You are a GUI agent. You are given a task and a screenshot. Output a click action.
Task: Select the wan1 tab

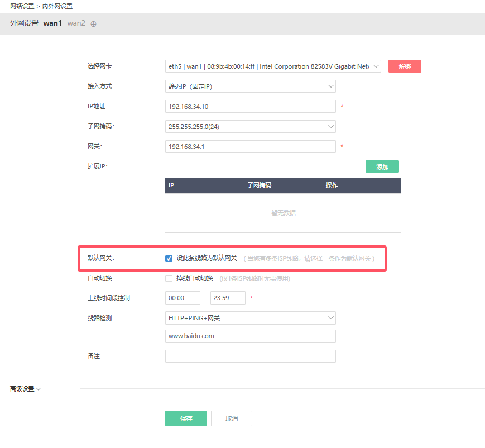click(52, 23)
